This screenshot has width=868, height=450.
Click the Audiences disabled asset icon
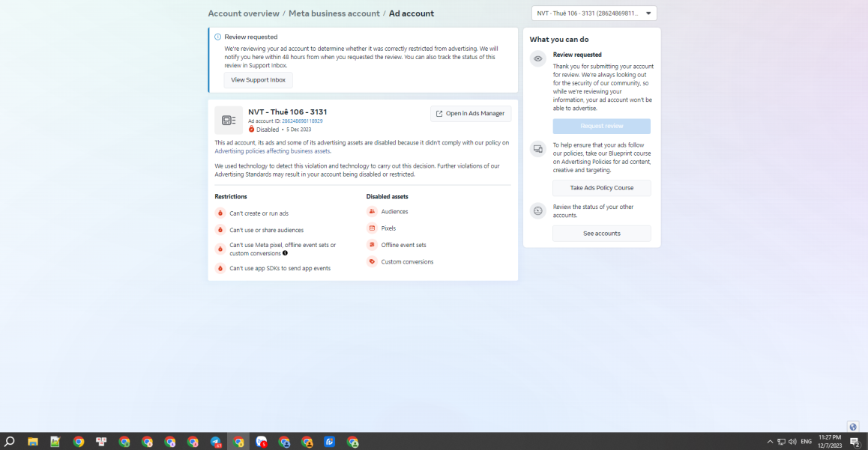[372, 211]
